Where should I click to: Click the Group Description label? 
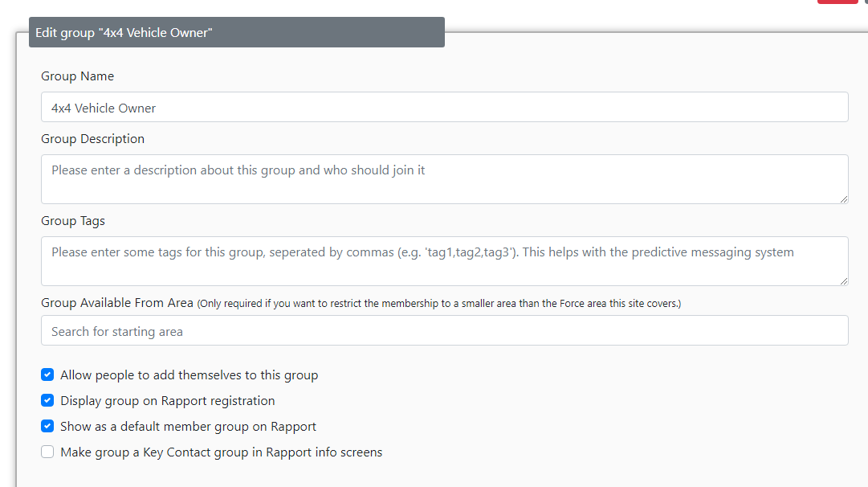tap(92, 138)
